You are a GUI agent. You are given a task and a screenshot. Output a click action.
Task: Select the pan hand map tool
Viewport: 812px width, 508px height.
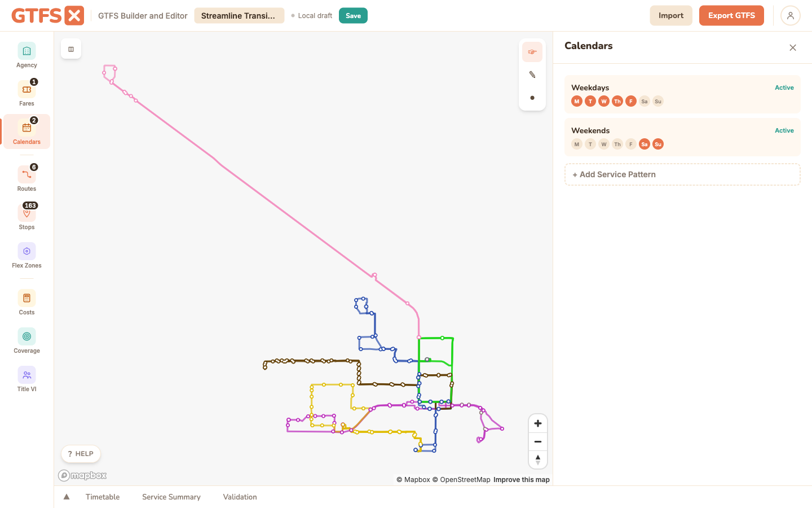point(532,52)
